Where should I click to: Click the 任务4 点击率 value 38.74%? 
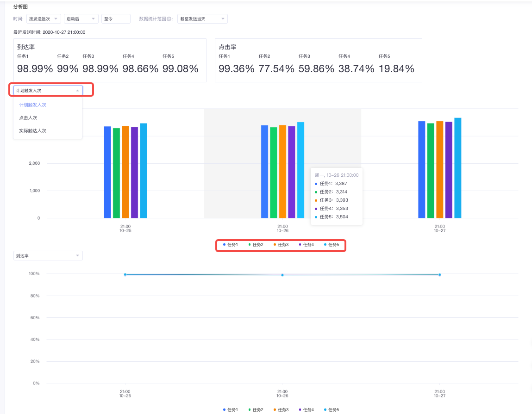point(356,69)
